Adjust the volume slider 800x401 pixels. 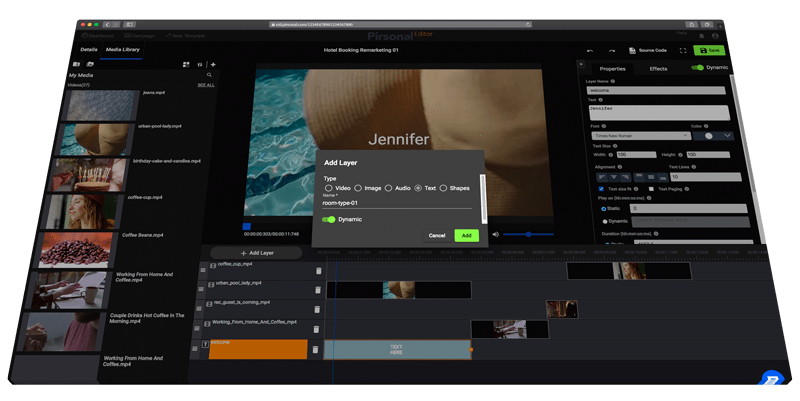click(528, 234)
